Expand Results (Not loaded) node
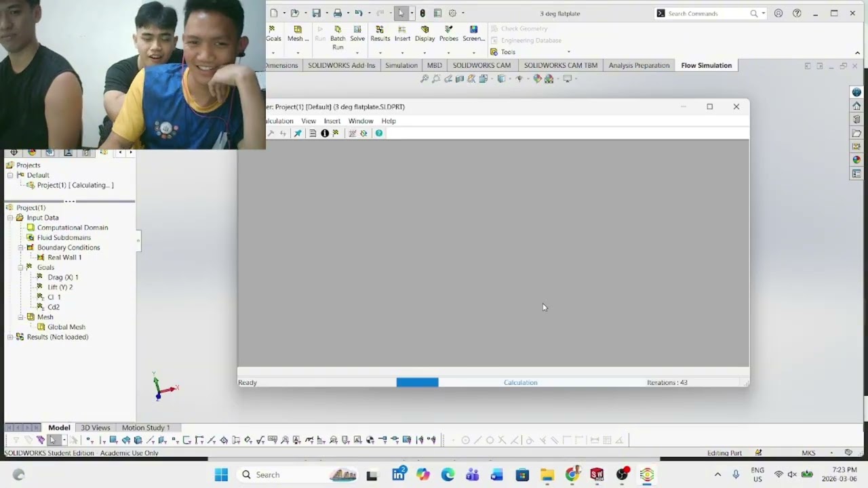This screenshot has width=868, height=488. coord(10,337)
